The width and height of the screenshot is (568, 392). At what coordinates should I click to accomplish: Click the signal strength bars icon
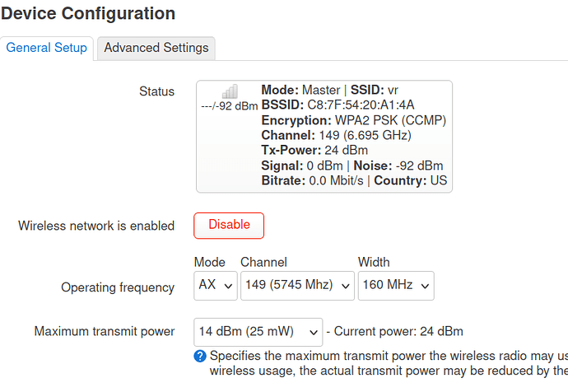pyautogui.click(x=230, y=91)
